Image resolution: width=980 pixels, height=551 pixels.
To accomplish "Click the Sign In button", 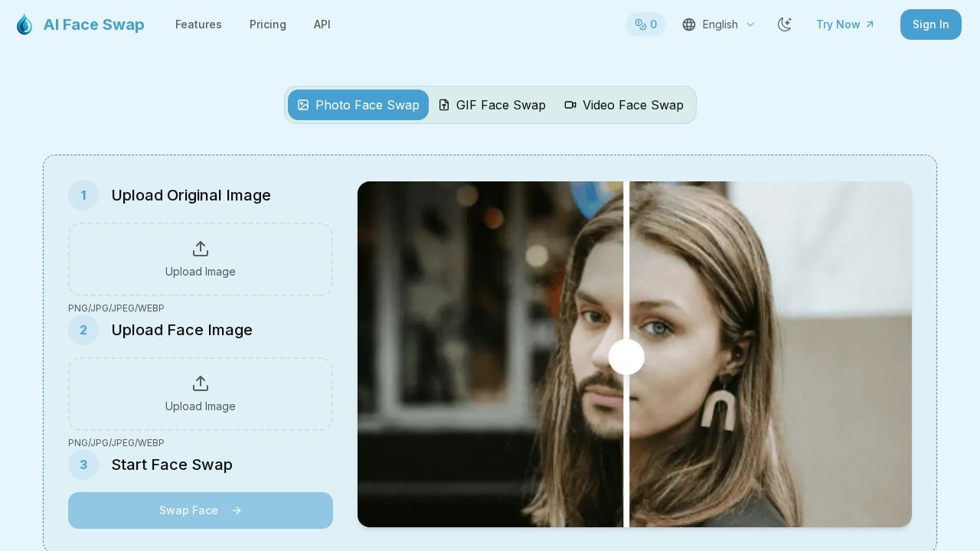I will pos(930,24).
